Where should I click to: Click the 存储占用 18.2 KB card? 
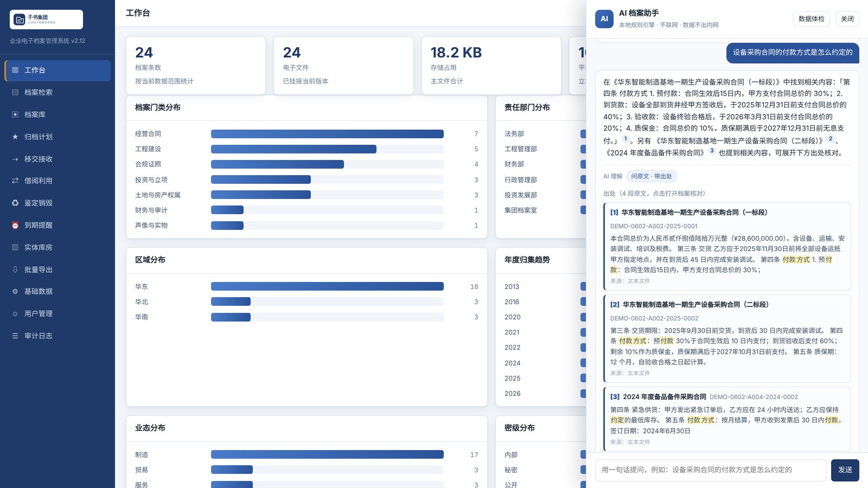click(x=492, y=66)
